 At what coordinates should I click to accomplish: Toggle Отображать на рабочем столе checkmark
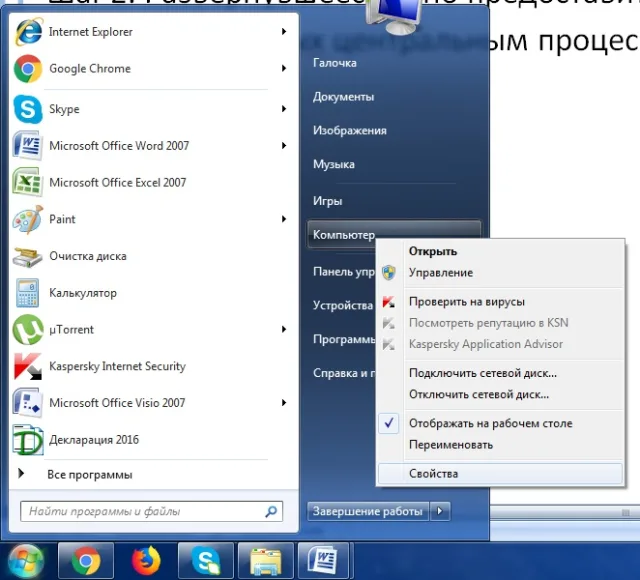[x=389, y=423]
